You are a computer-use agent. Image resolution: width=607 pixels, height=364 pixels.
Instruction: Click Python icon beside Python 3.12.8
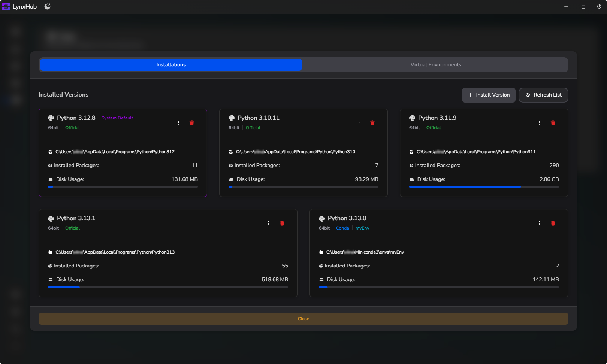click(x=51, y=118)
